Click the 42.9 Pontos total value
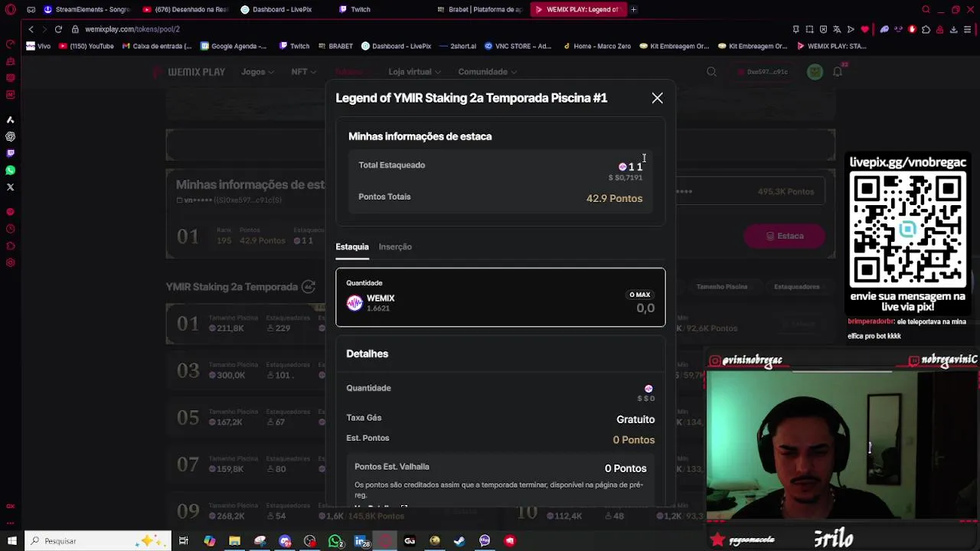 coord(614,198)
